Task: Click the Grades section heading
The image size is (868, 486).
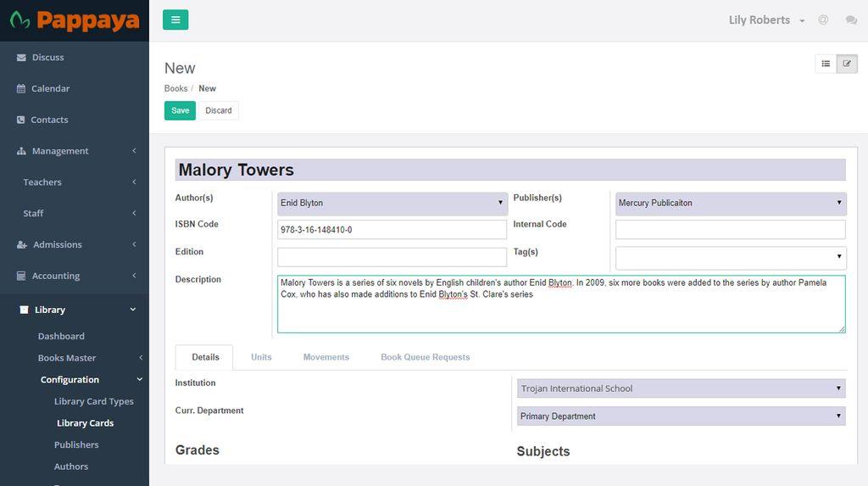Action: [197, 450]
